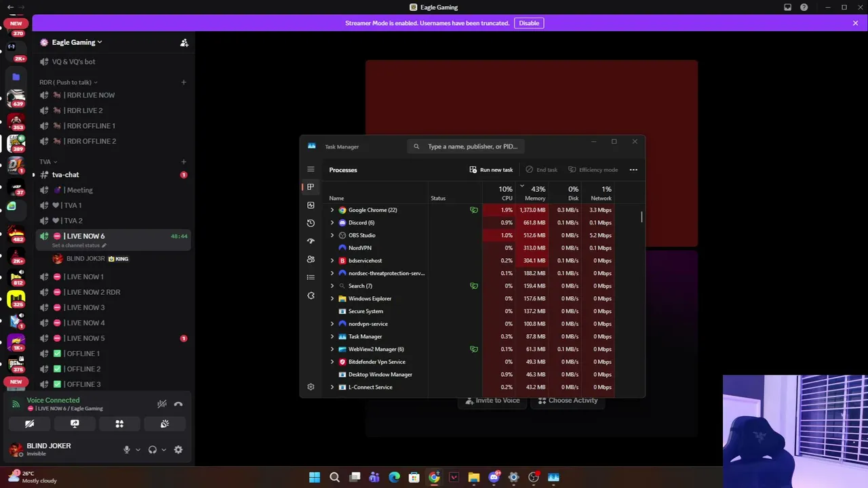Image resolution: width=868 pixels, height=488 pixels.
Task: Click the Task Manager search box
Action: pos(467,146)
